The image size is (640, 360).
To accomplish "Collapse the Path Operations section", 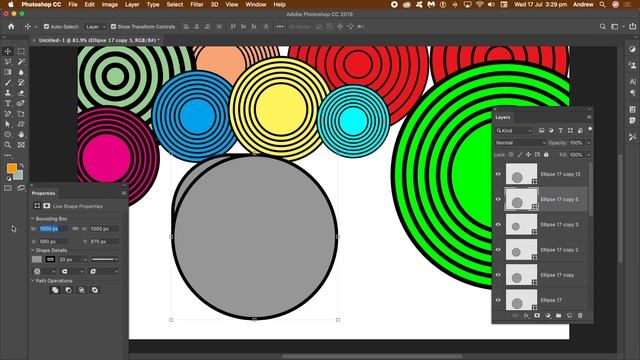I will point(33,281).
